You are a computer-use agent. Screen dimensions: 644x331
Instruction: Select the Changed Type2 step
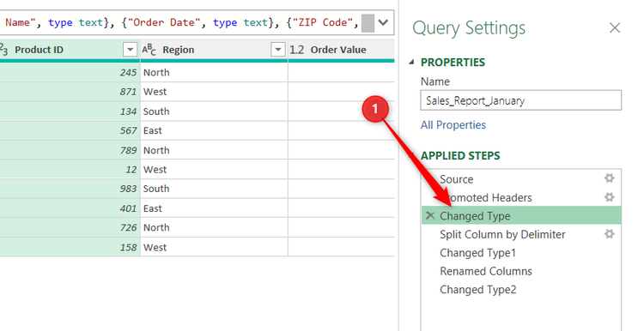(521, 290)
